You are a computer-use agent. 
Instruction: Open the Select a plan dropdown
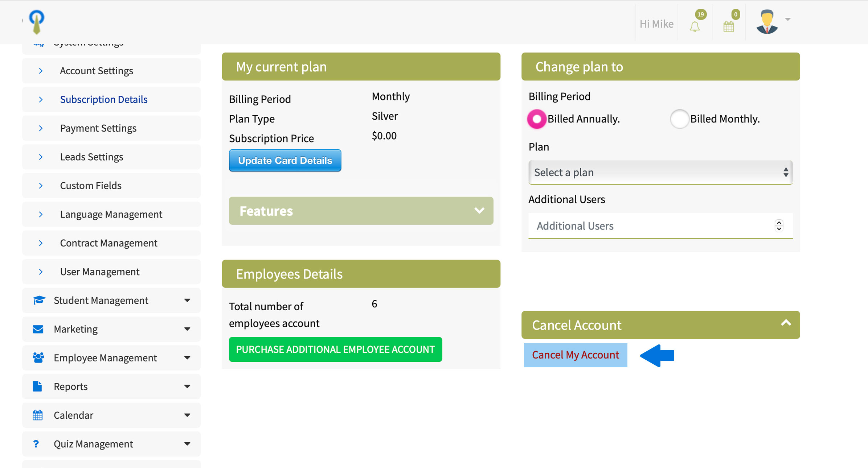[x=660, y=173]
